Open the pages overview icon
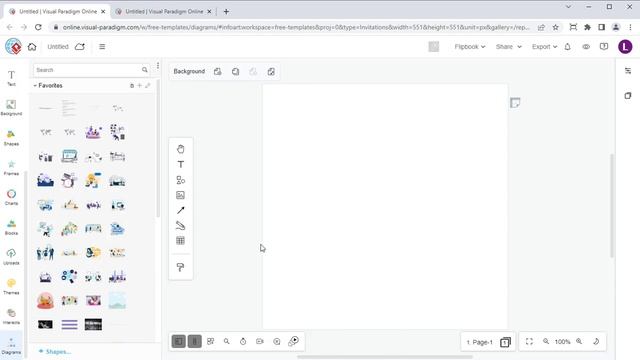640x360 pixels. click(x=505, y=342)
